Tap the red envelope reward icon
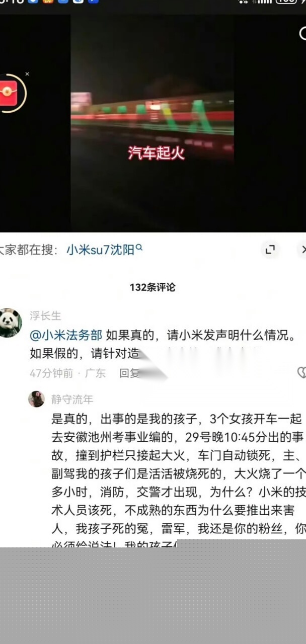 pos(9,93)
